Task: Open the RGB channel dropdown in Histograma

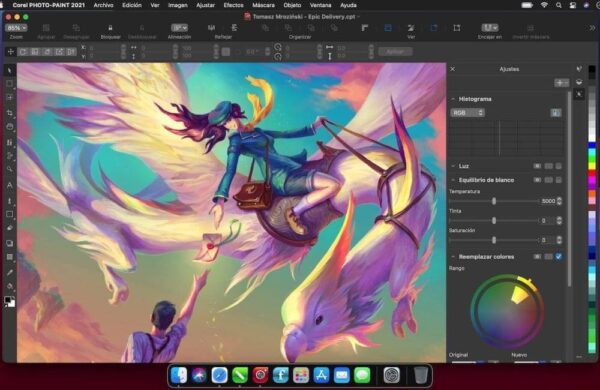Action: pyautogui.click(x=468, y=113)
